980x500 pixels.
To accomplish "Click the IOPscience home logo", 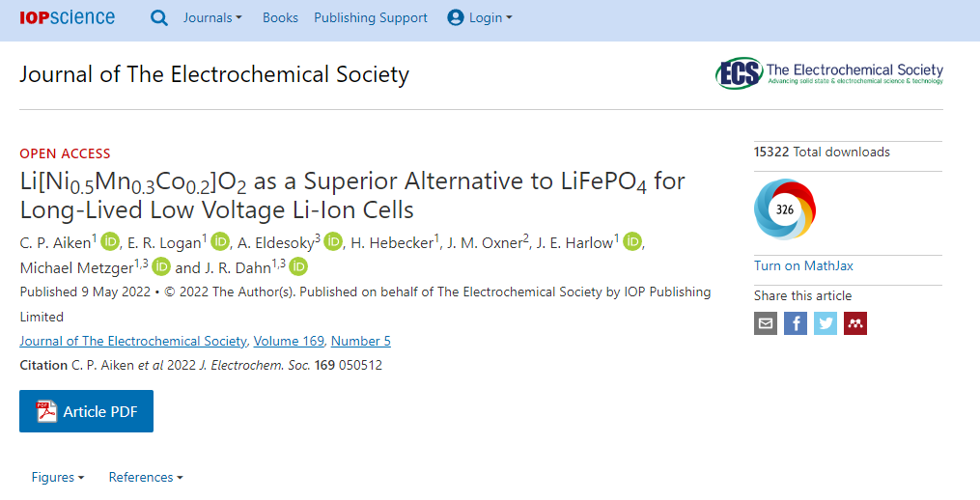I will tap(68, 17).
